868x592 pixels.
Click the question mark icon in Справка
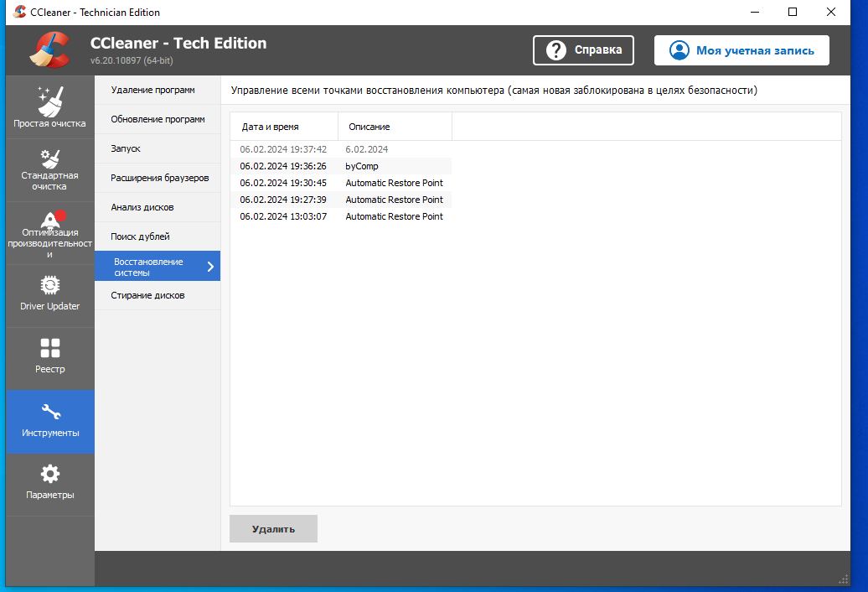click(x=555, y=50)
